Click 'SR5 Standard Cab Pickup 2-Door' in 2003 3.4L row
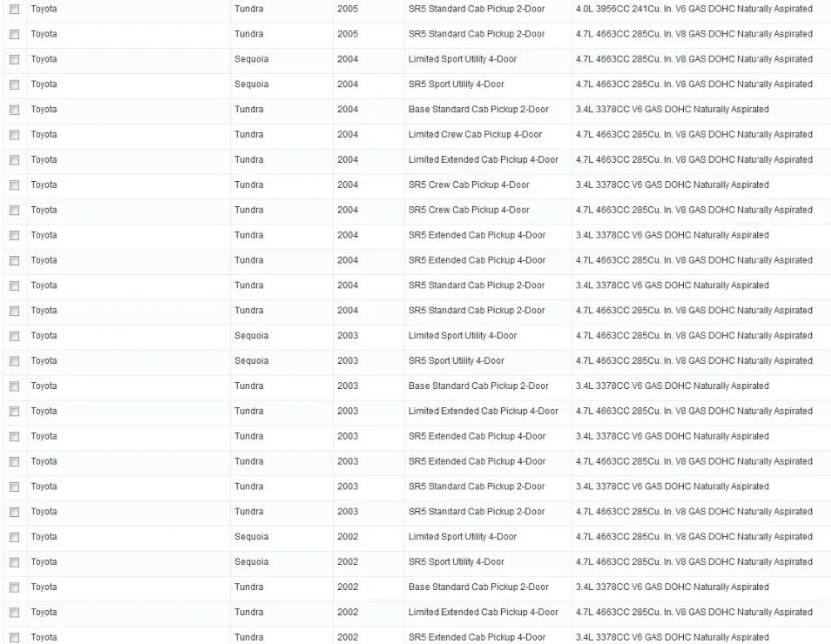 476,487
